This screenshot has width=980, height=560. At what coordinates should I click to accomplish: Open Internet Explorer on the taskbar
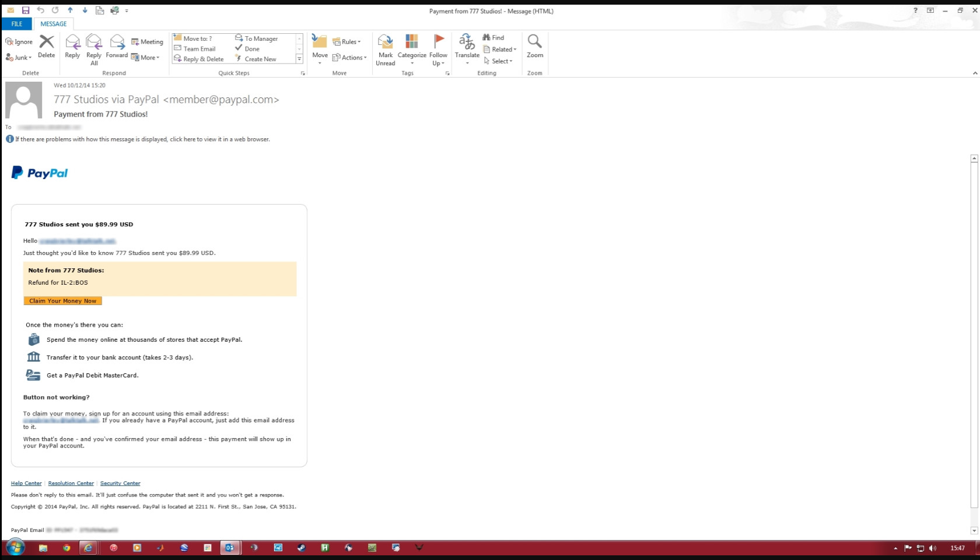[88, 548]
